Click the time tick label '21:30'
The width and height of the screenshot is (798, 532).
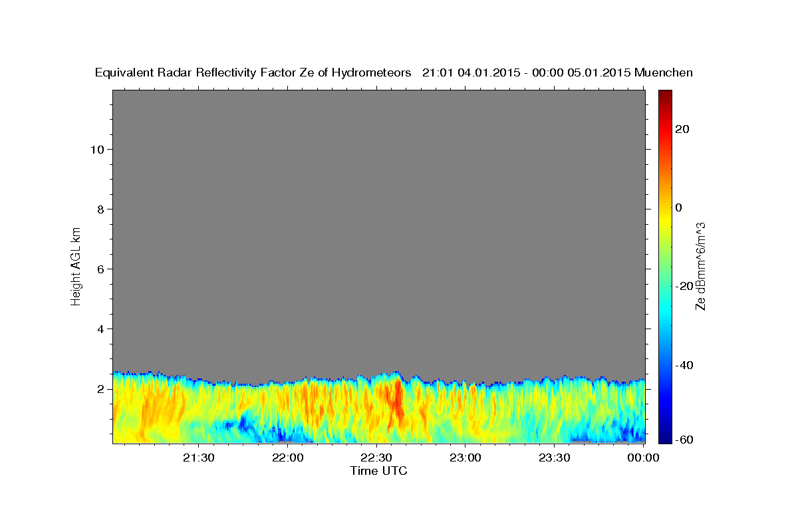coord(198,458)
